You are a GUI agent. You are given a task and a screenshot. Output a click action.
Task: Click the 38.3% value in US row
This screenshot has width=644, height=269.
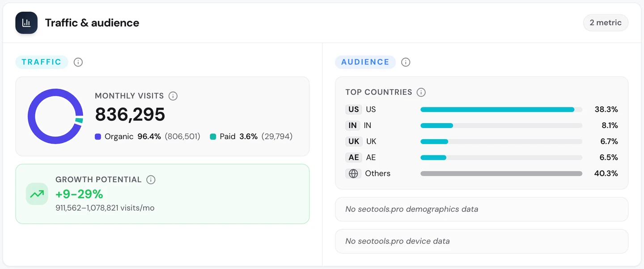[606, 109]
